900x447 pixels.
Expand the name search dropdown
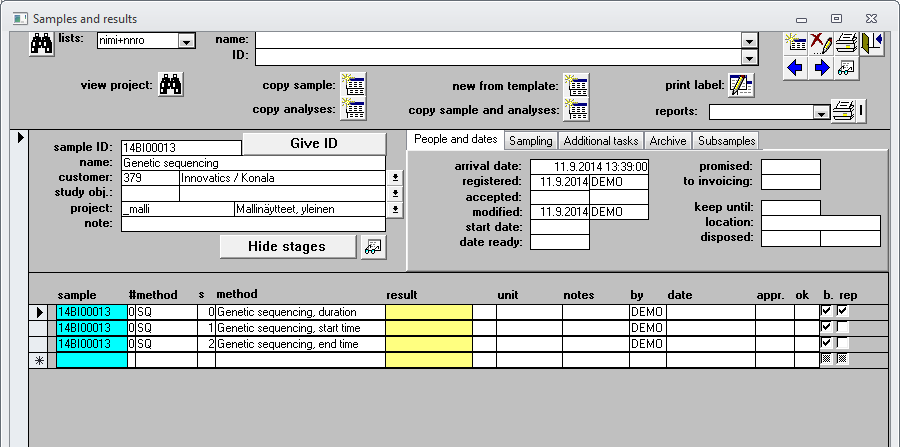pos(748,40)
